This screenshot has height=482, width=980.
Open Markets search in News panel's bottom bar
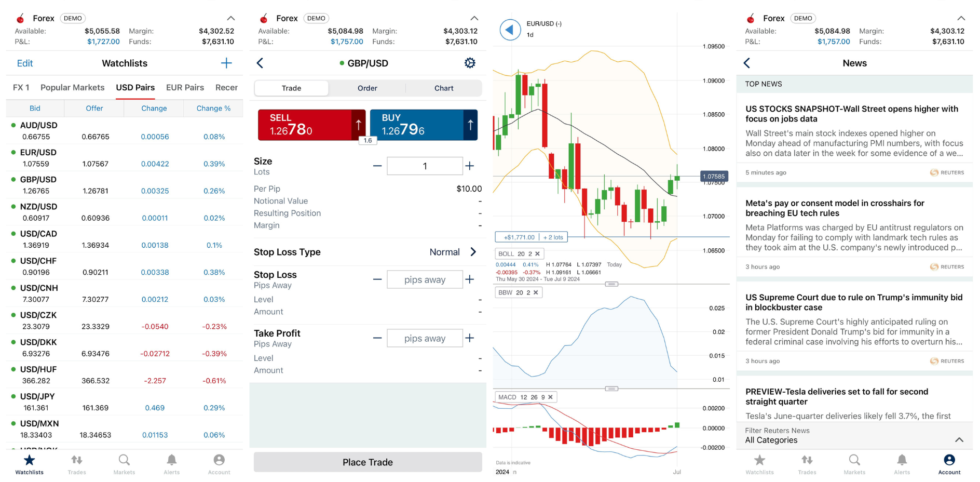854,464
